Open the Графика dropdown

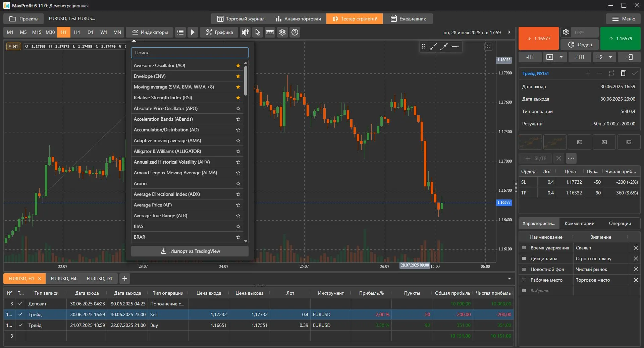pos(219,32)
